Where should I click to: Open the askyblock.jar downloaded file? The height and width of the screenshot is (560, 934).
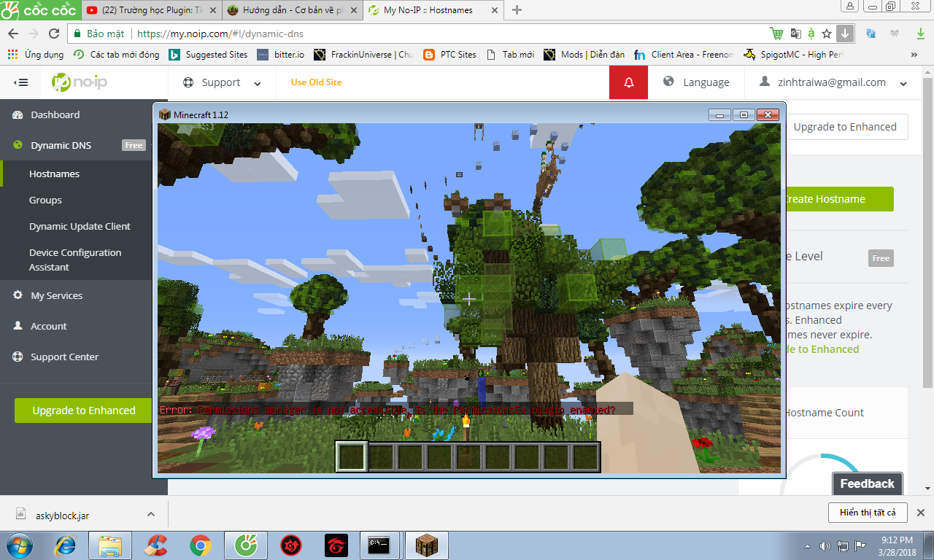(x=63, y=515)
